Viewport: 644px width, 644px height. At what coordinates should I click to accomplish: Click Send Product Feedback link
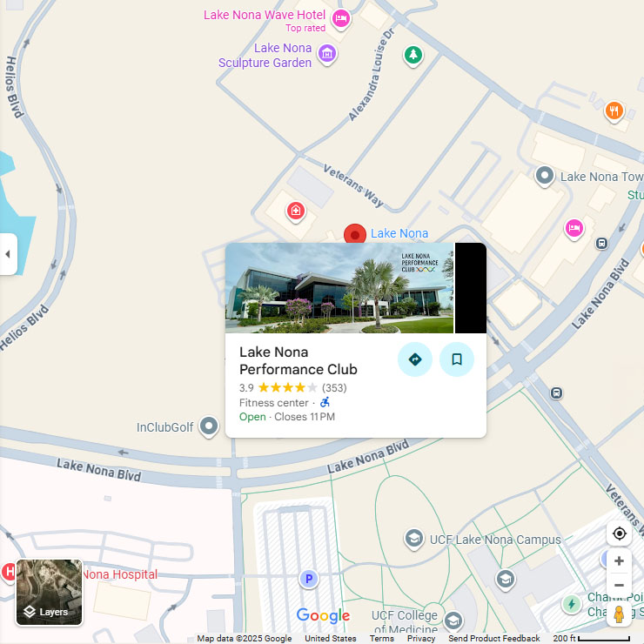[x=493, y=638]
